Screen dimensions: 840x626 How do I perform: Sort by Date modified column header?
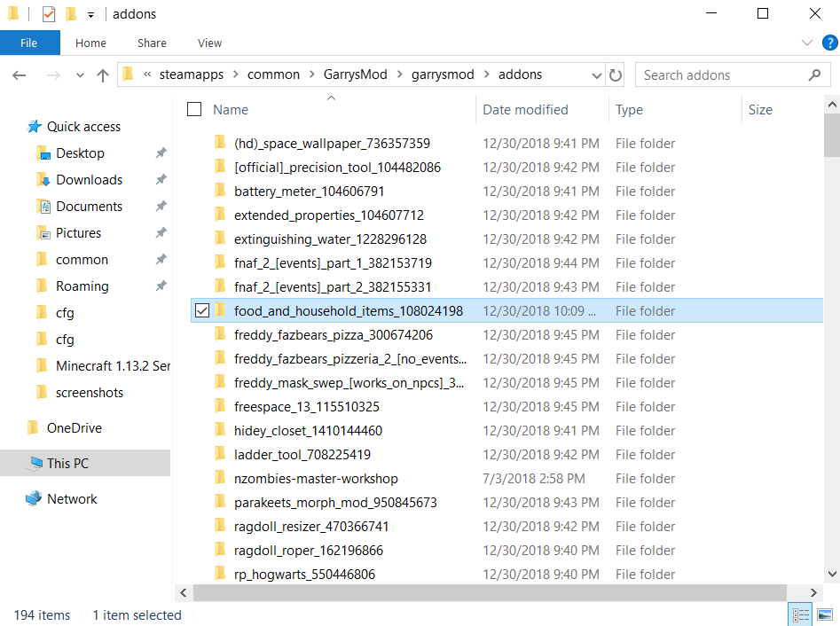pyautogui.click(x=525, y=110)
